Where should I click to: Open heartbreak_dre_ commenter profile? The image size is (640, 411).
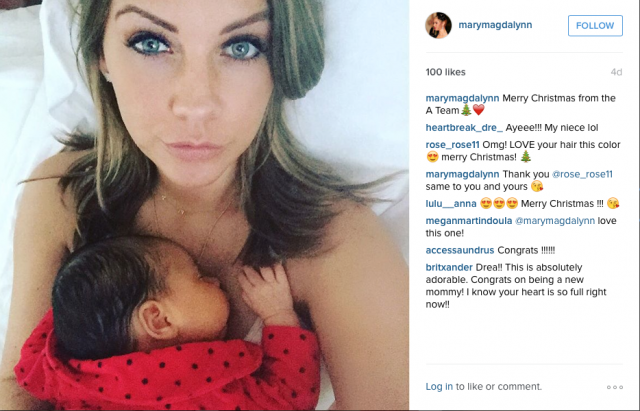[x=464, y=128]
